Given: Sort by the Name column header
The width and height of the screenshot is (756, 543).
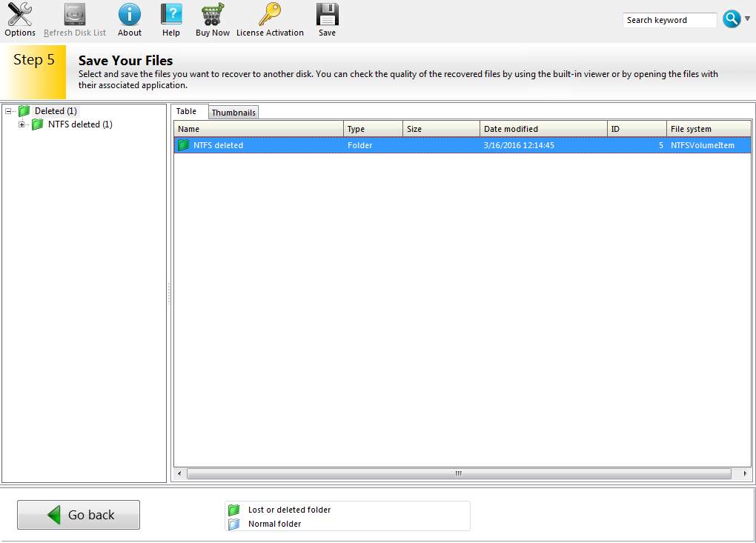Looking at the screenshot, I should coord(259,129).
